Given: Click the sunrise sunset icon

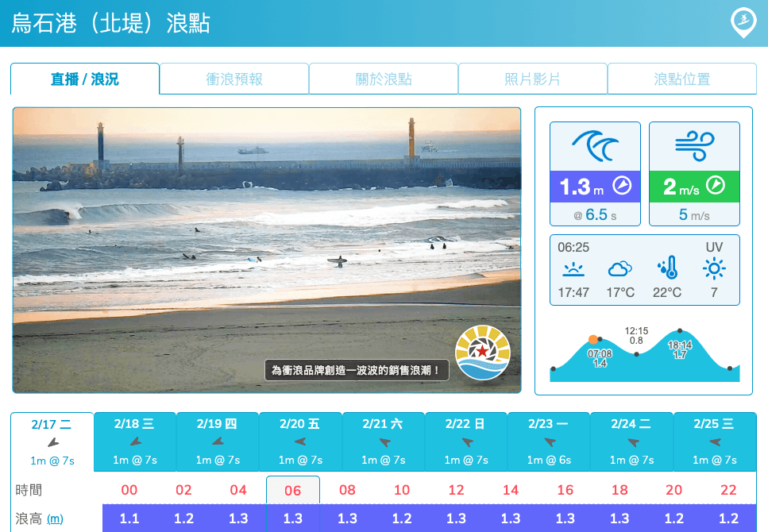Looking at the screenshot, I should 573,269.
